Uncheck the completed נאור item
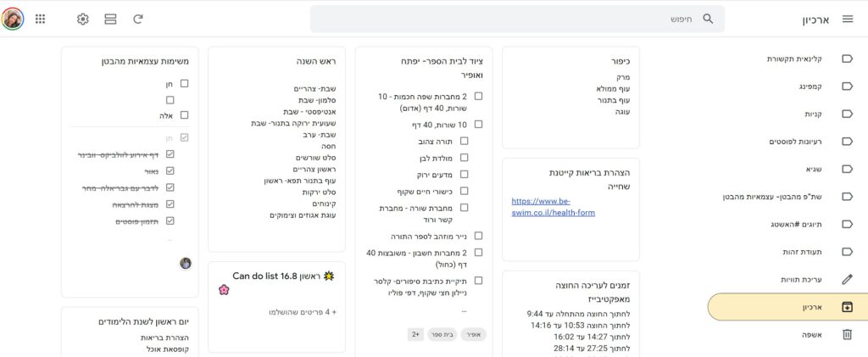868x357 pixels. (x=170, y=171)
